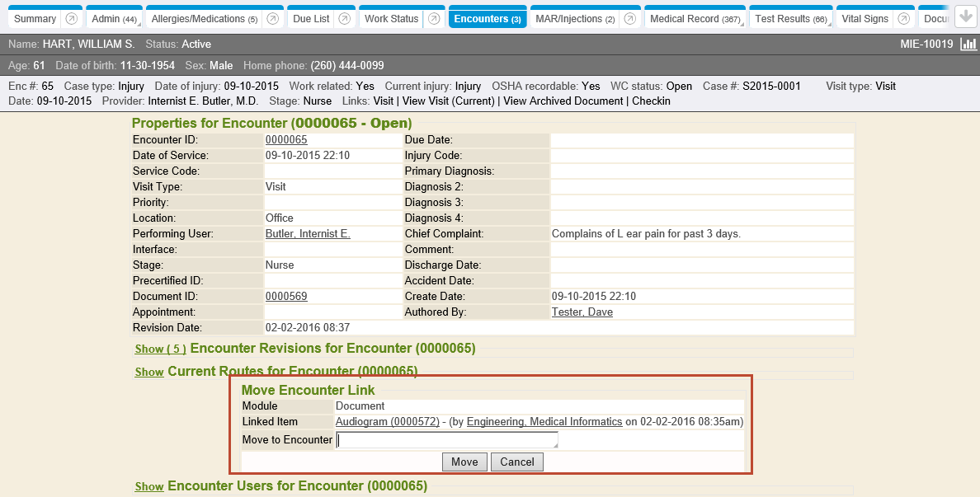Viewport: 980px width, 497px height.
Task: Open Document ID 0000569 link
Action: 286,297
